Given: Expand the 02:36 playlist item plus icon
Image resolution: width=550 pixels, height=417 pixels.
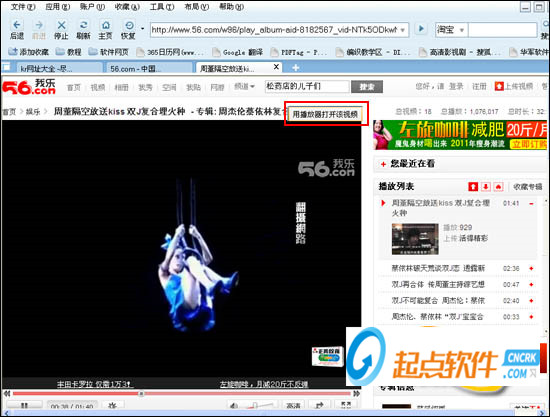Looking at the screenshot, I should (x=531, y=268).
